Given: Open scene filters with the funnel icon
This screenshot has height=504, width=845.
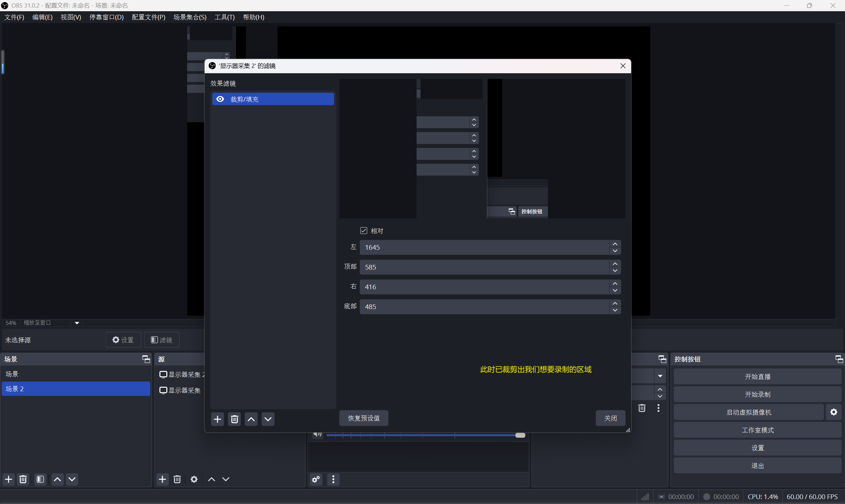Looking at the screenshot, I should [x=40, y=479].
